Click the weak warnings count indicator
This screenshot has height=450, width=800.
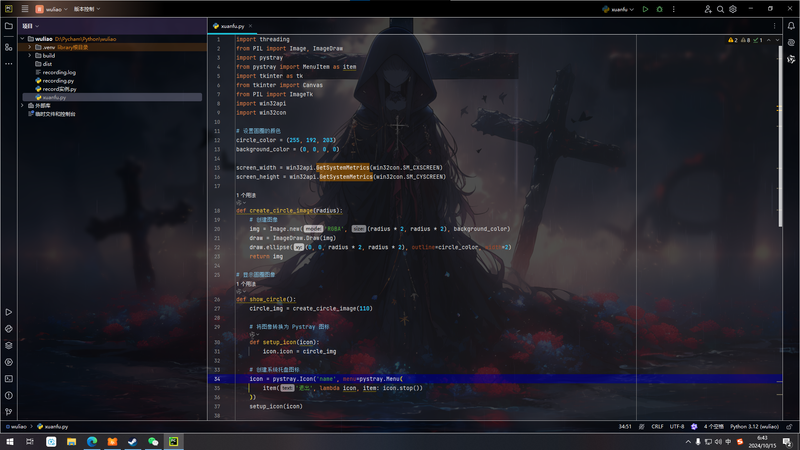coord(745,40)
